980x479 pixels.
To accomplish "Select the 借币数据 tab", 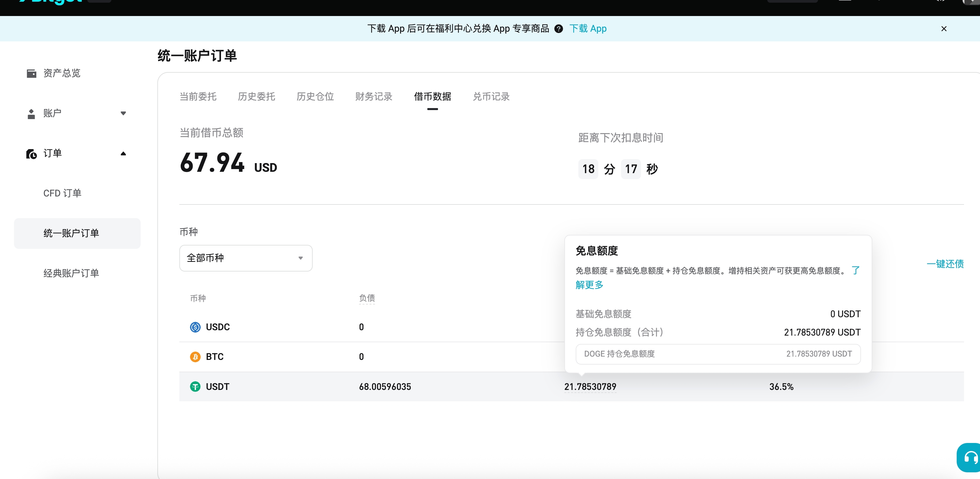I will tap(432, 96).
